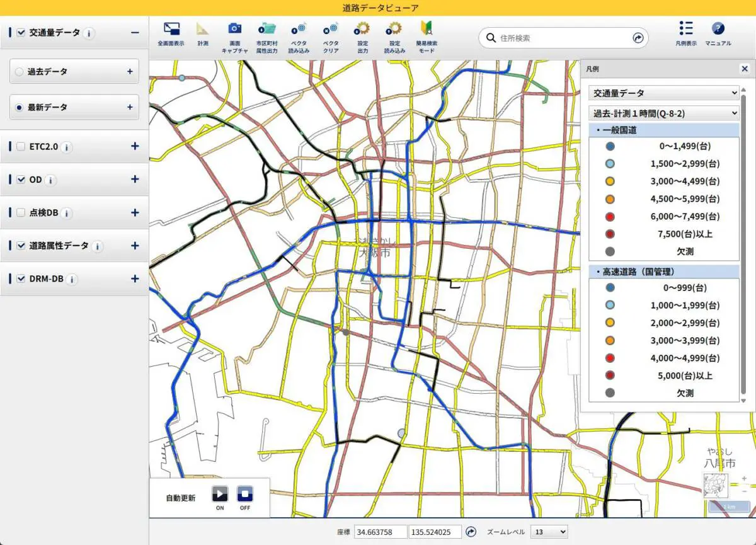Click the 住所検索 address search field

tap(564, 38)
